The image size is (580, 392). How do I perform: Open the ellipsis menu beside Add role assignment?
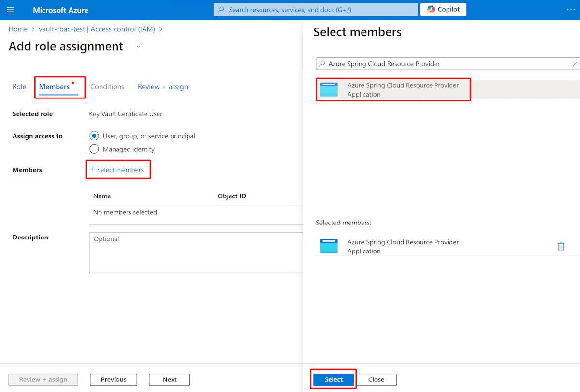pos(139,46)
